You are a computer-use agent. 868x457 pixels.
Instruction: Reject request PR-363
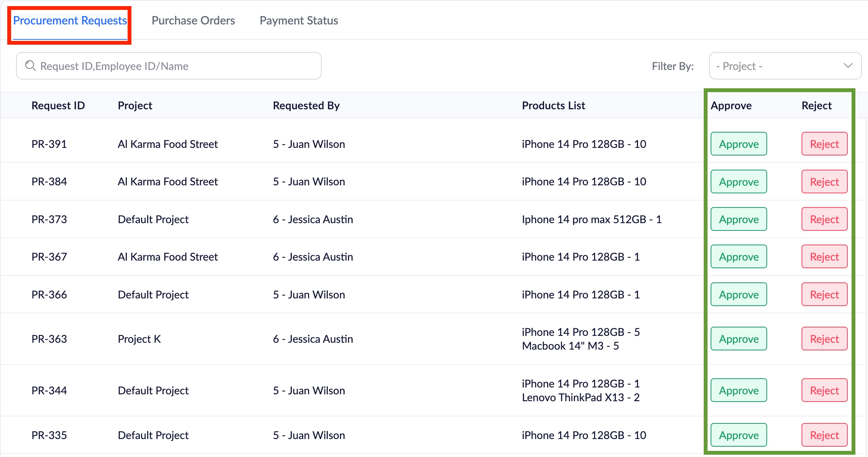[824, 339]
